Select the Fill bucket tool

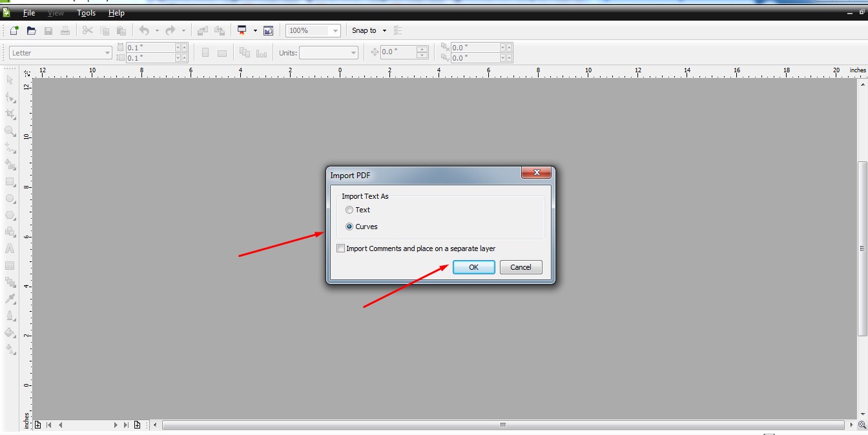click(x=10, y=332)
